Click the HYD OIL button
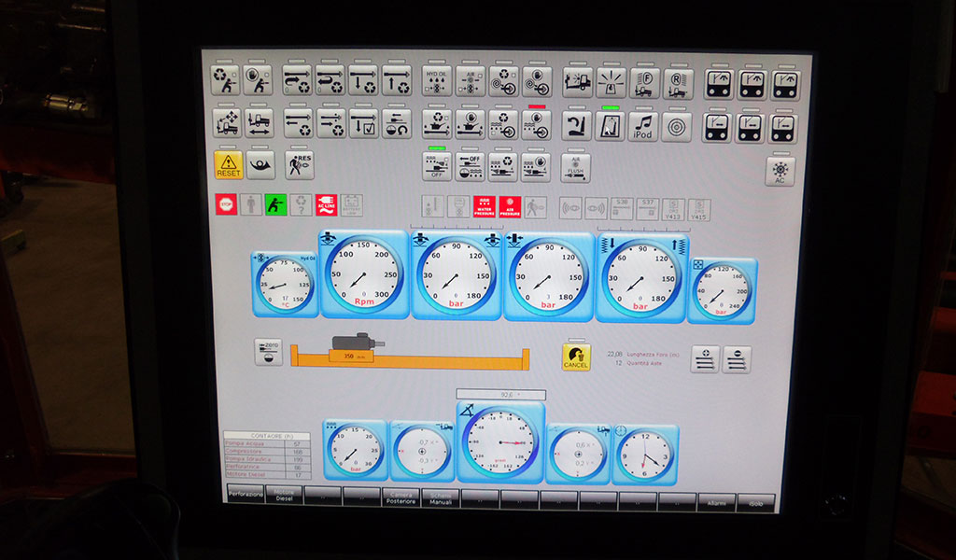 tap(436, 82)
